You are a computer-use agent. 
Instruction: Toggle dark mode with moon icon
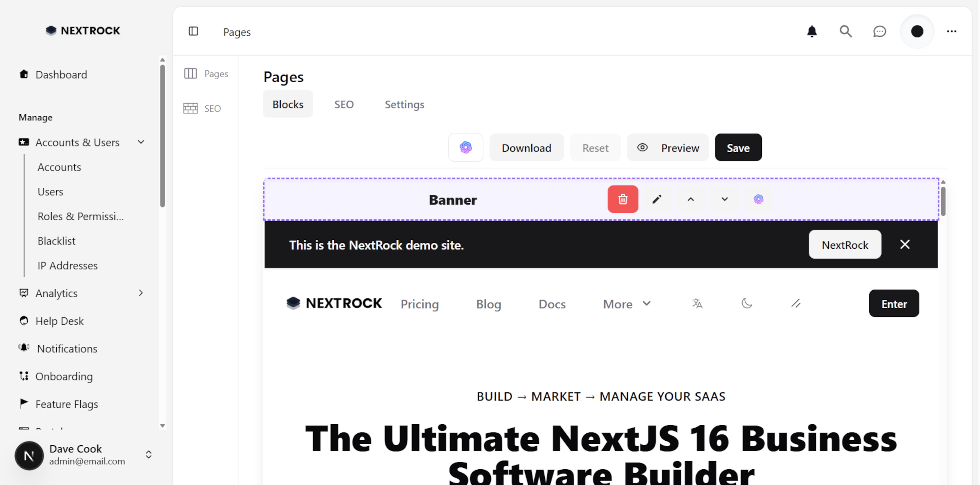(746, 303)
